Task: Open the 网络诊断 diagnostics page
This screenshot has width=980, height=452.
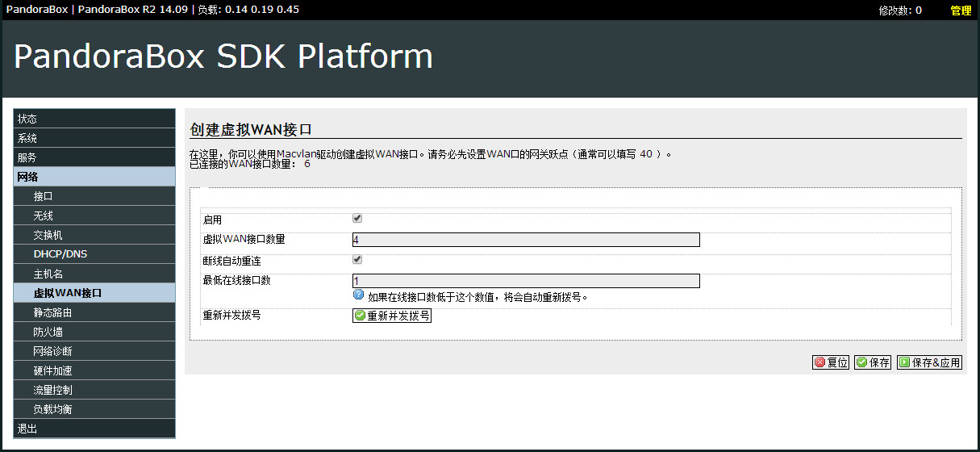Action: click(x=94, y=351)
